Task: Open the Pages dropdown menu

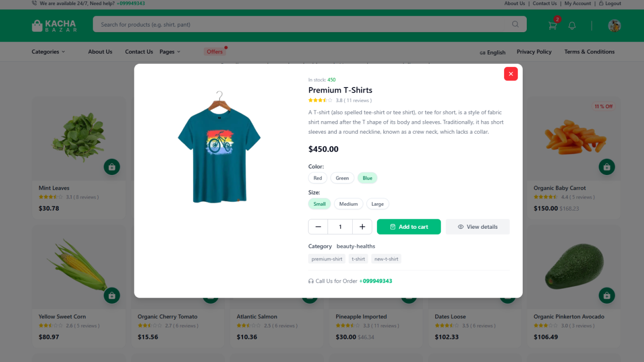Action: coord(170,52)
